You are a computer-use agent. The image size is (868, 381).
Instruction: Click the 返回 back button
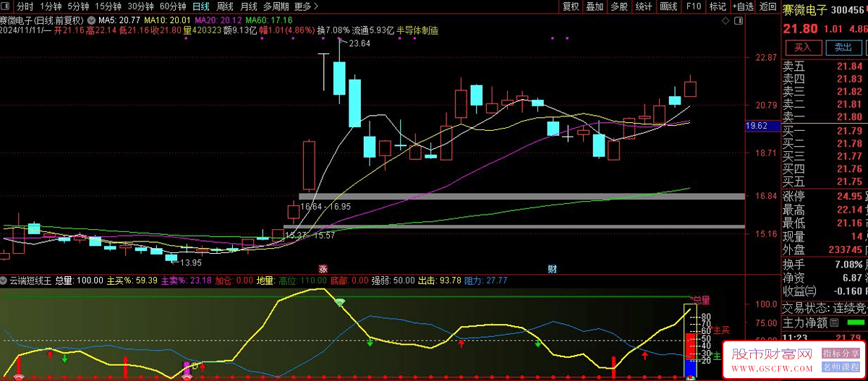[767, 7]
